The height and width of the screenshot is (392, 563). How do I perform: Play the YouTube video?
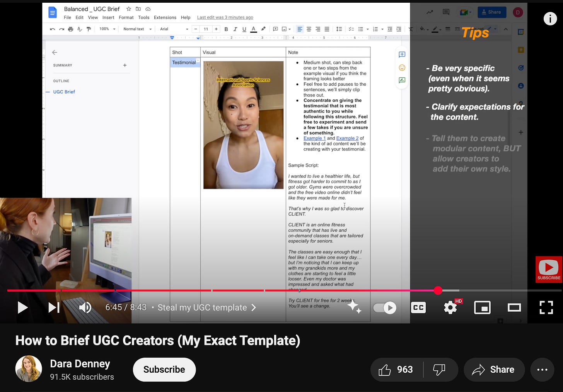pos(22,307)
